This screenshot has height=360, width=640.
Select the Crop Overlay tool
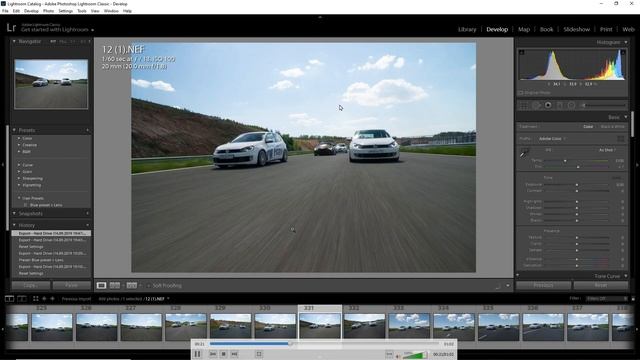click(x=524, y=105)
